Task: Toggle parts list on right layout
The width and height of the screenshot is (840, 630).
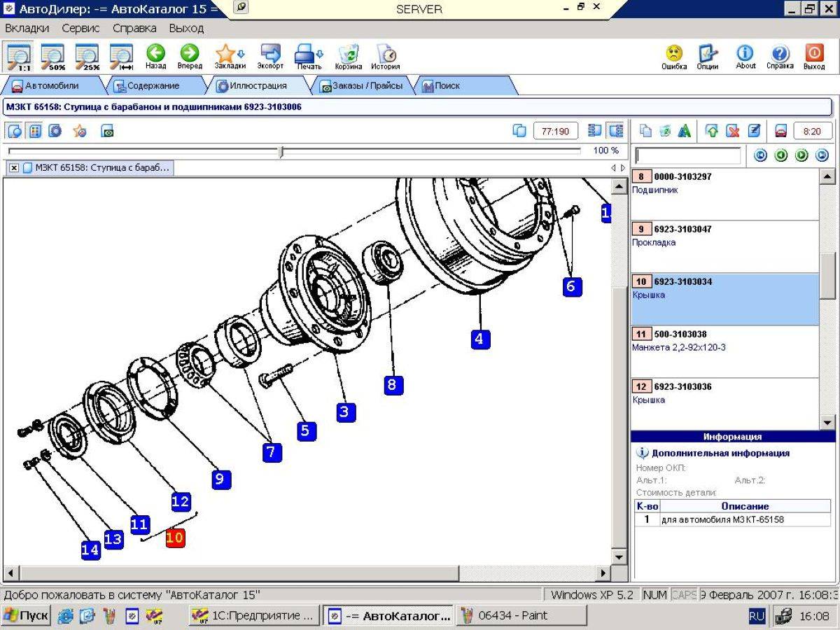Action: 616,131
